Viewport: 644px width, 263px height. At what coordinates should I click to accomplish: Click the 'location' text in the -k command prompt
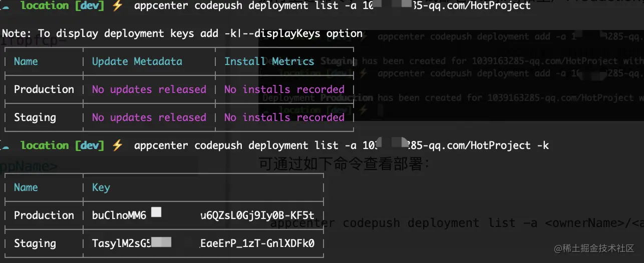pos(45,145)
